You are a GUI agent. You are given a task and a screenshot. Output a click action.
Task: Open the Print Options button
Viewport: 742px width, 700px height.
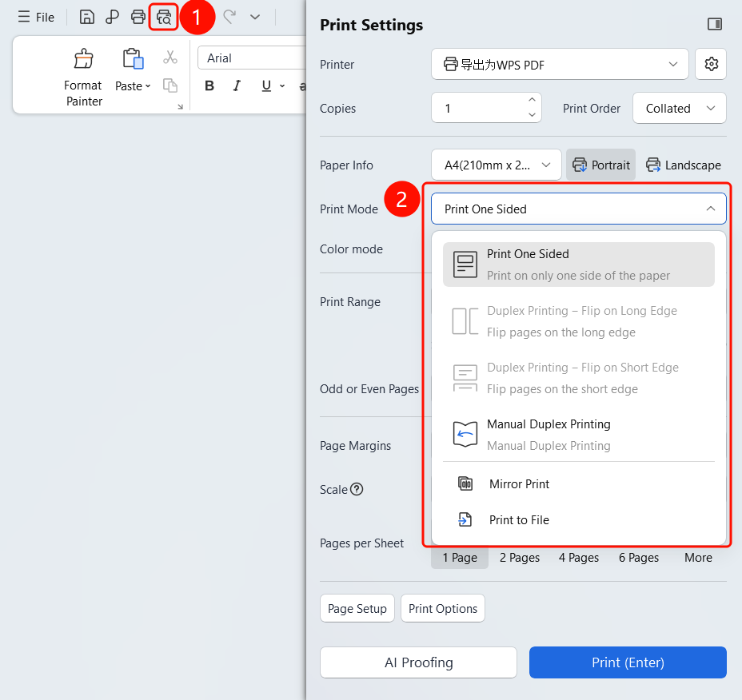pyautogui.click(x=443, y=608)
